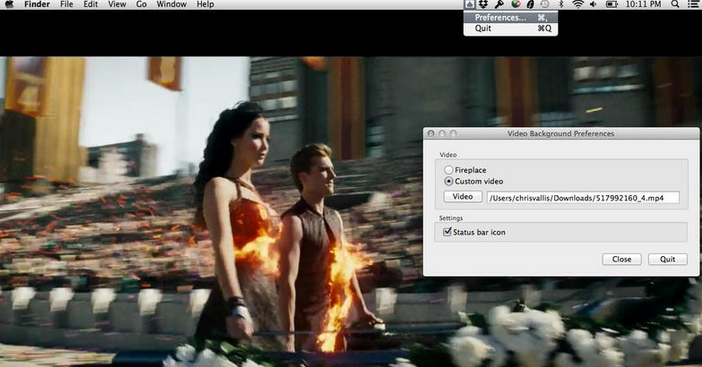Click the Video browse button
Viewport: 702px width, 367px height.
coord(463,197)
